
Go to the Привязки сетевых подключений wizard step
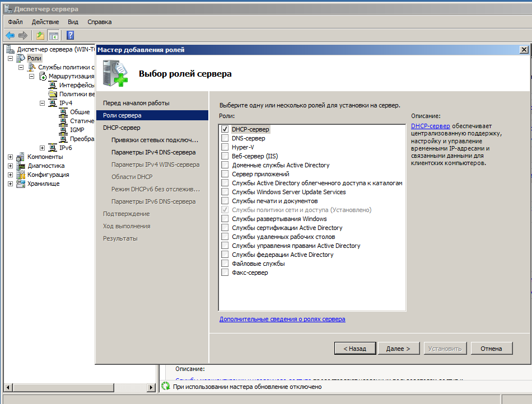pos(155,140)
